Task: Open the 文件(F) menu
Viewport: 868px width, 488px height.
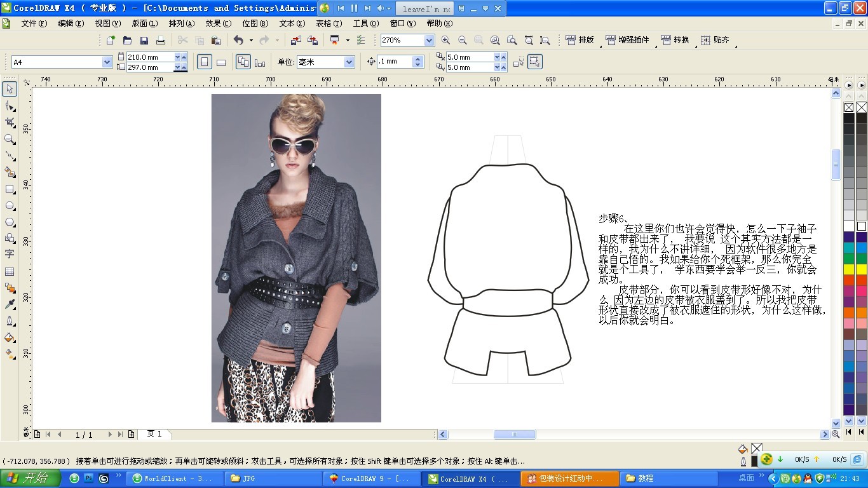Action: (x=34, y=23)
